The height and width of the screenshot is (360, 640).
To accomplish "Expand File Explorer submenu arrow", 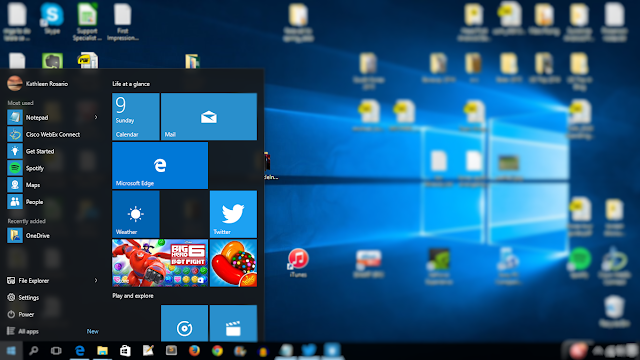I will [96, 280].
